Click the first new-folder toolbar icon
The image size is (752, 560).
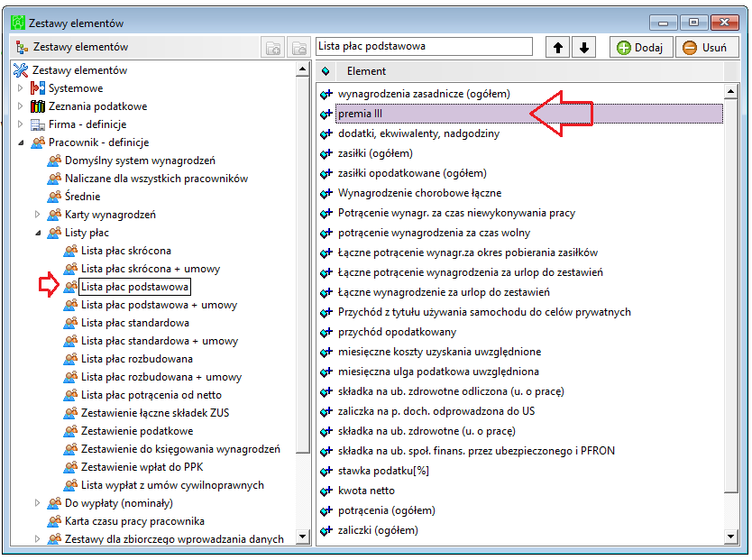(x=273, y=48)
